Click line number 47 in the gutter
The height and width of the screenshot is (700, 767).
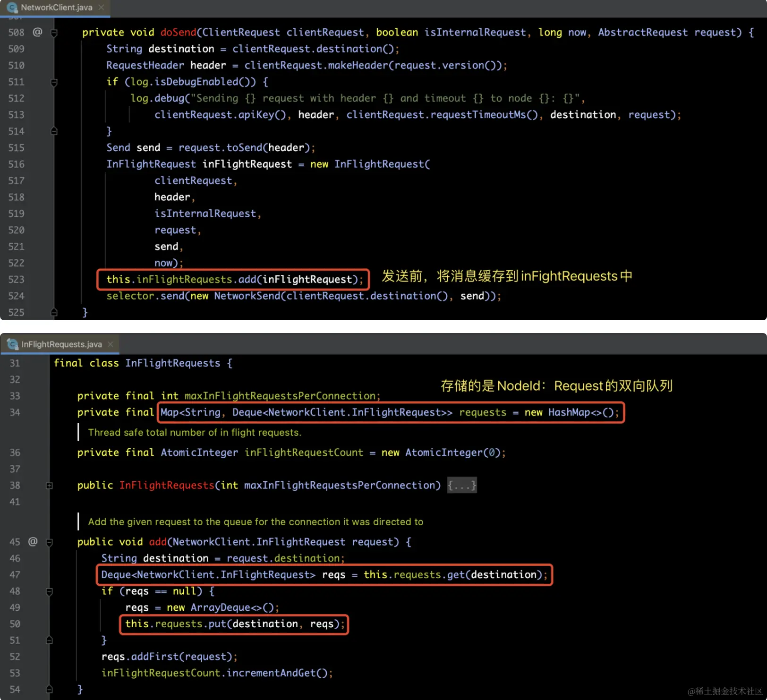coord(15,575)
